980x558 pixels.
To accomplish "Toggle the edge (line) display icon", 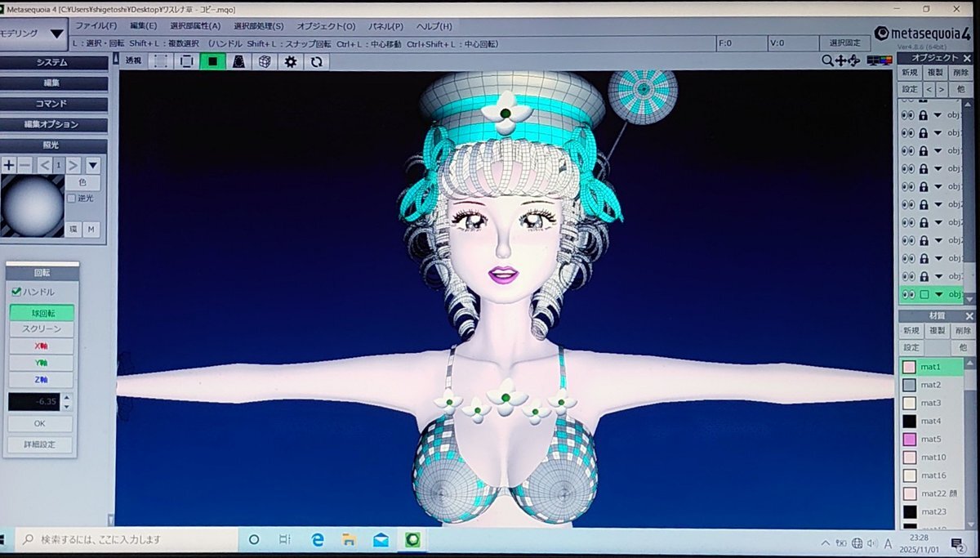I will pyautogui.click(x=187, y=61).
